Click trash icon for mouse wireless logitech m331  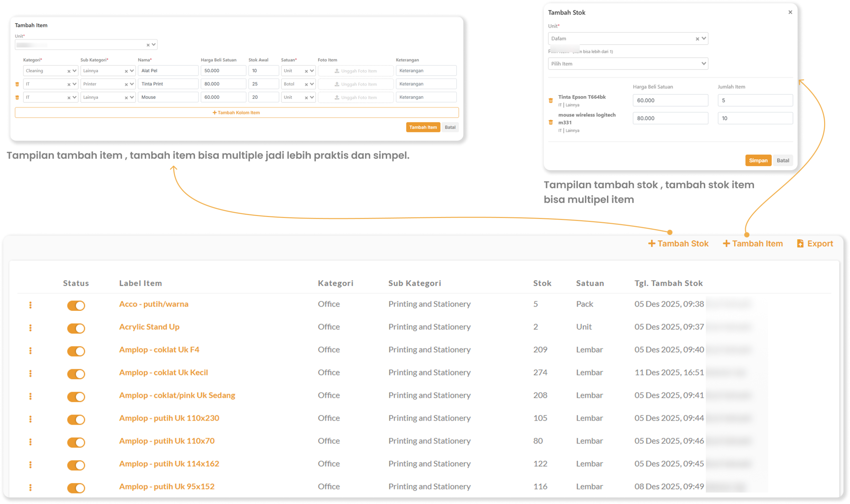551,122
